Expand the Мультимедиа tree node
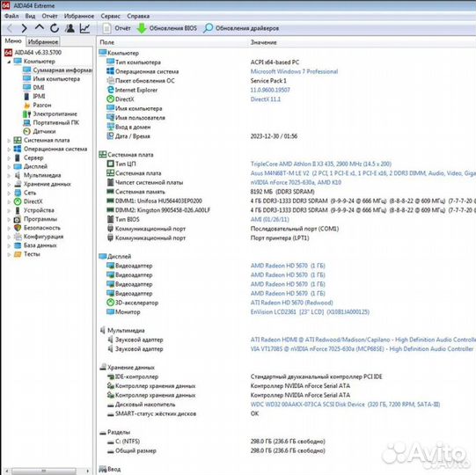 9,176
